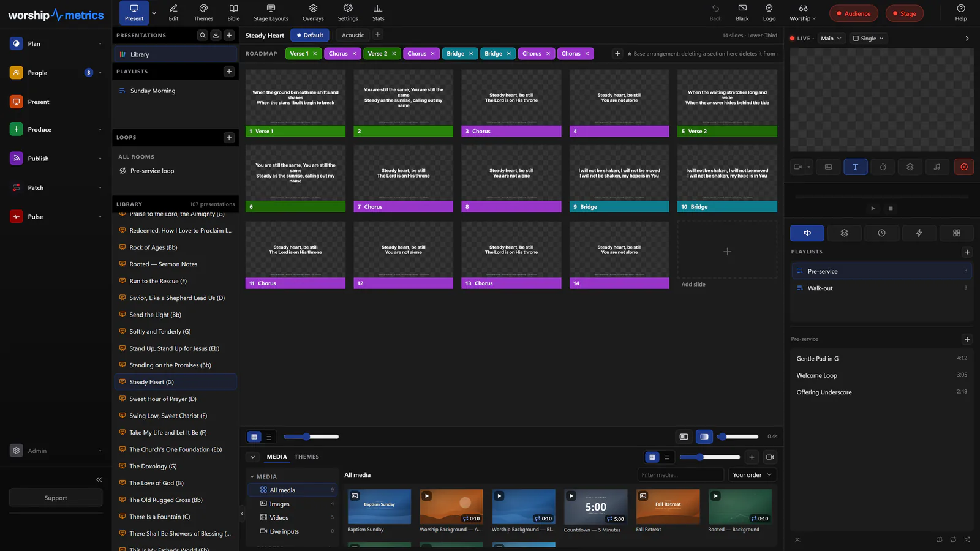Viewport: 980px width, 551px height.
Task: Select Videos in the media tree
Action: click(x=293, y=517)
